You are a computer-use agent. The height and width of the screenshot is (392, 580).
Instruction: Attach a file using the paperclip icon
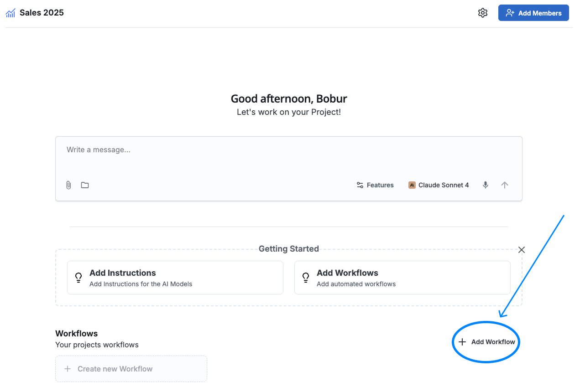68,185
